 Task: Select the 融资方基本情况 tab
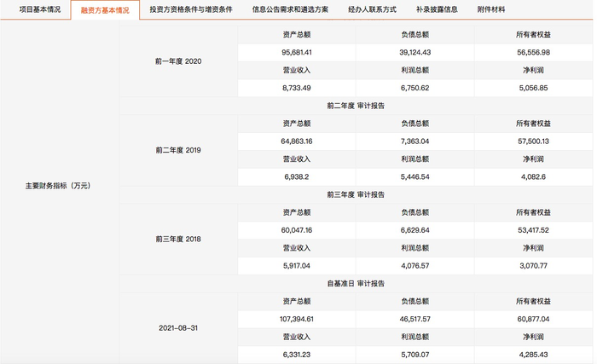pos(105,10)
